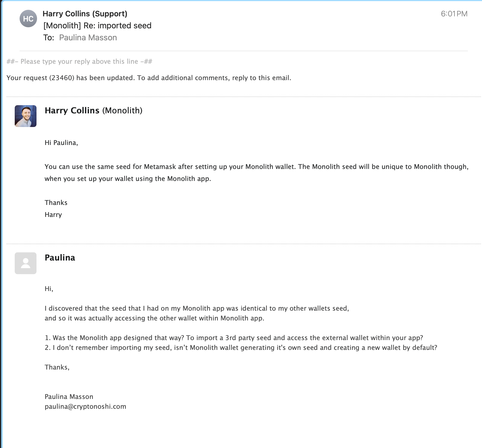
Task: Click Paulina's first numbered question
Action: [234, 338]
